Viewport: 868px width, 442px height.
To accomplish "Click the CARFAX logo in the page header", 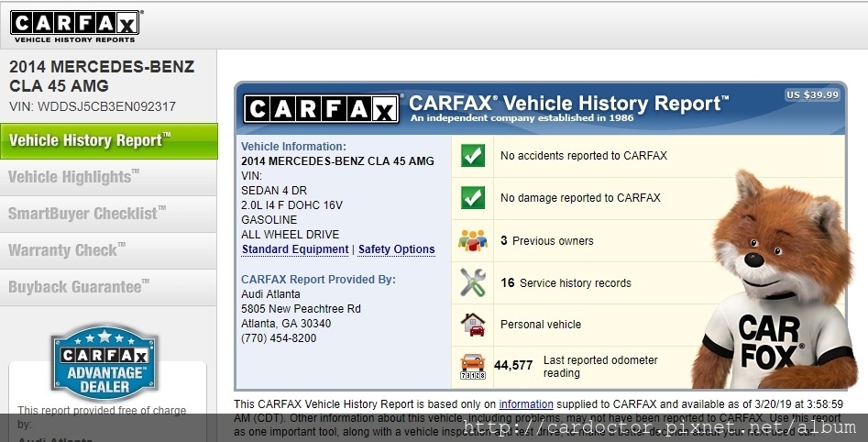I will (x=75, y=27).
